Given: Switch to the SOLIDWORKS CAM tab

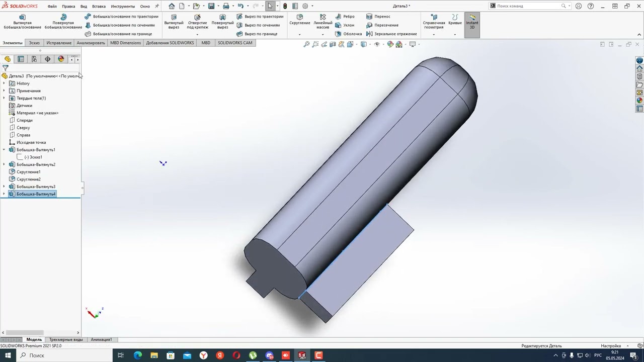Looking at the screenshot, I should click(235, 43).
